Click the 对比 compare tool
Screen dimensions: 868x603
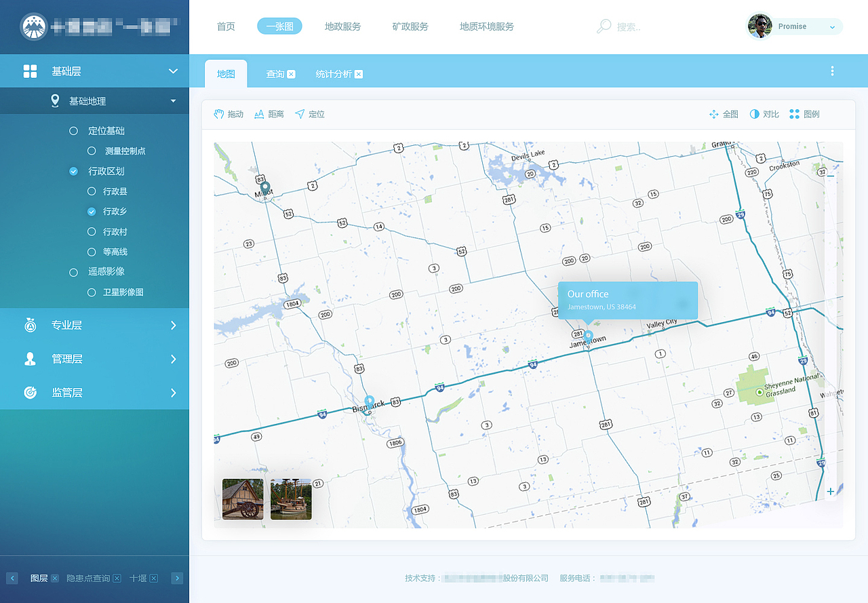click(764, 114)
